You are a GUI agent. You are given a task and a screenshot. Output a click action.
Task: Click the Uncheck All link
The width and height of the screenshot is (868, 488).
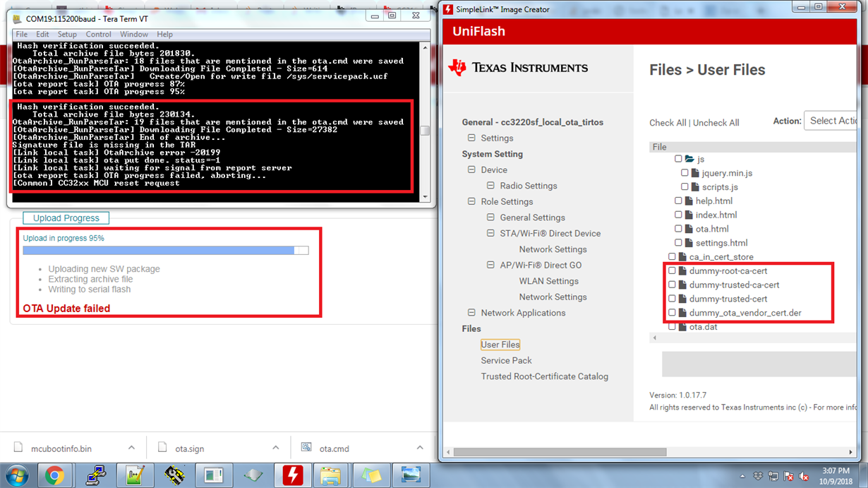click(716, 123)
